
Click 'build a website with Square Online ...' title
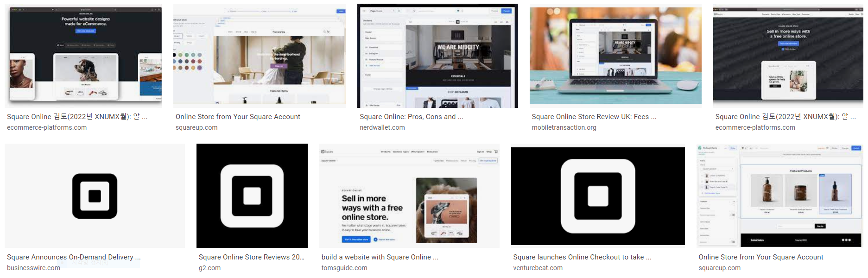pyautogui.click(x=380, y=257)
